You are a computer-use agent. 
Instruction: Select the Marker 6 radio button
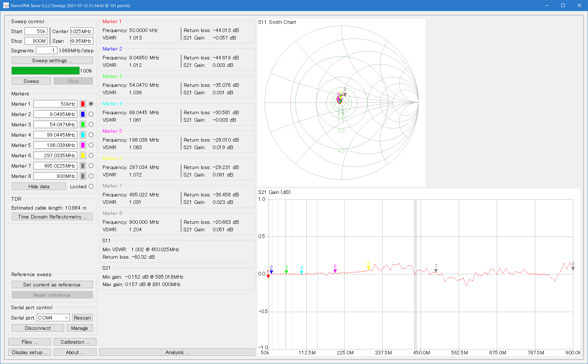(91, 155)
